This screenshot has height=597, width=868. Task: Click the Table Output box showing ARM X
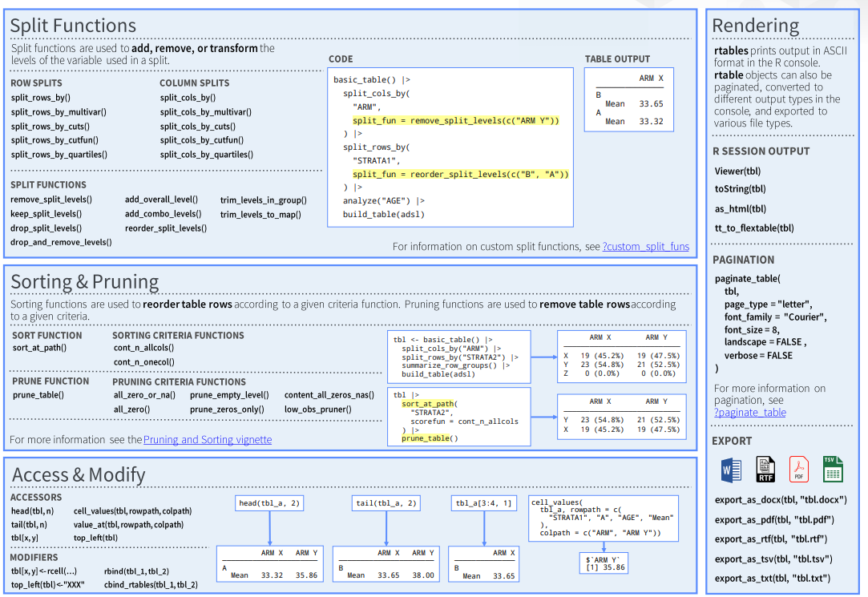[629, 99]
